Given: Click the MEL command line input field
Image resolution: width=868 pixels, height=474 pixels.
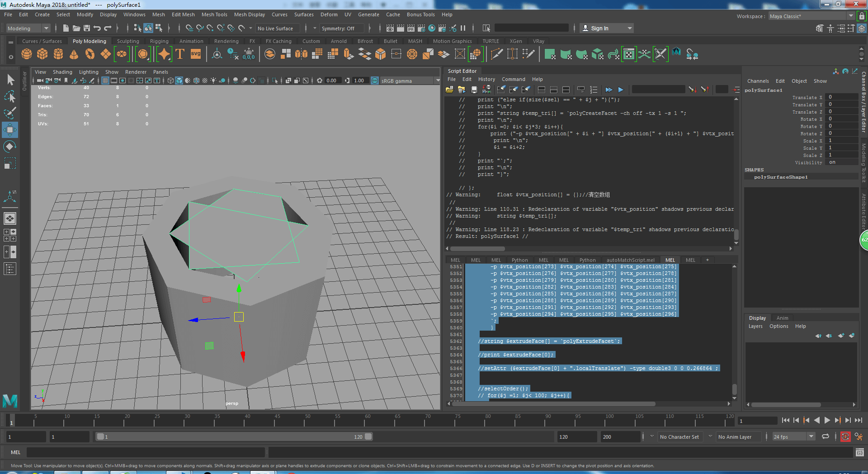Looking at the screenshot, I should coord(146,452).
